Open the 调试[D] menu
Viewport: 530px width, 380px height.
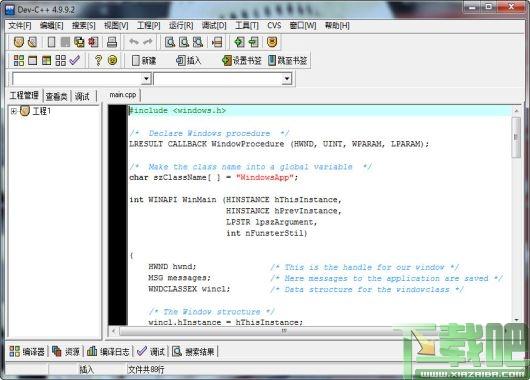tap(214, 26)
